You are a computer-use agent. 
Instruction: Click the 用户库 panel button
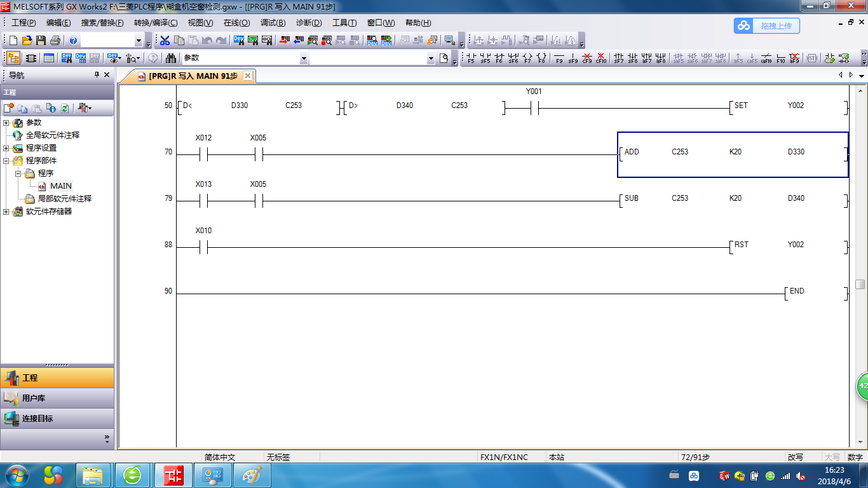pos(57,398)
